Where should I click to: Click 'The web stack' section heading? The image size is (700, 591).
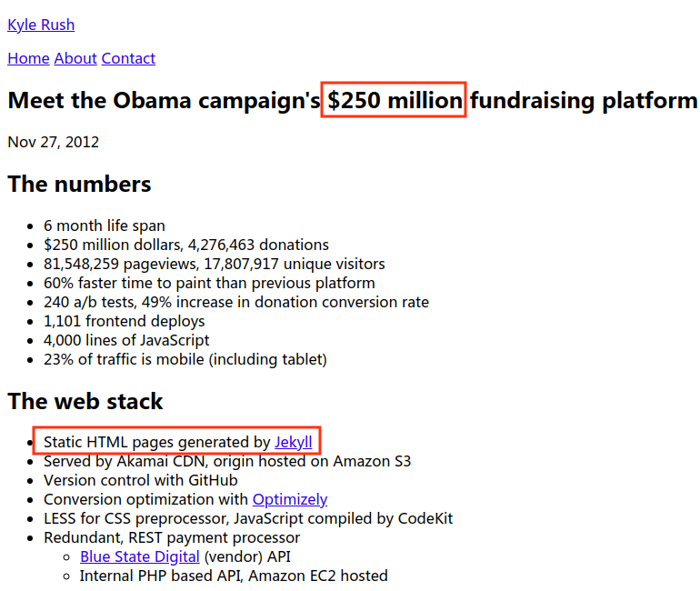point(85,401)
